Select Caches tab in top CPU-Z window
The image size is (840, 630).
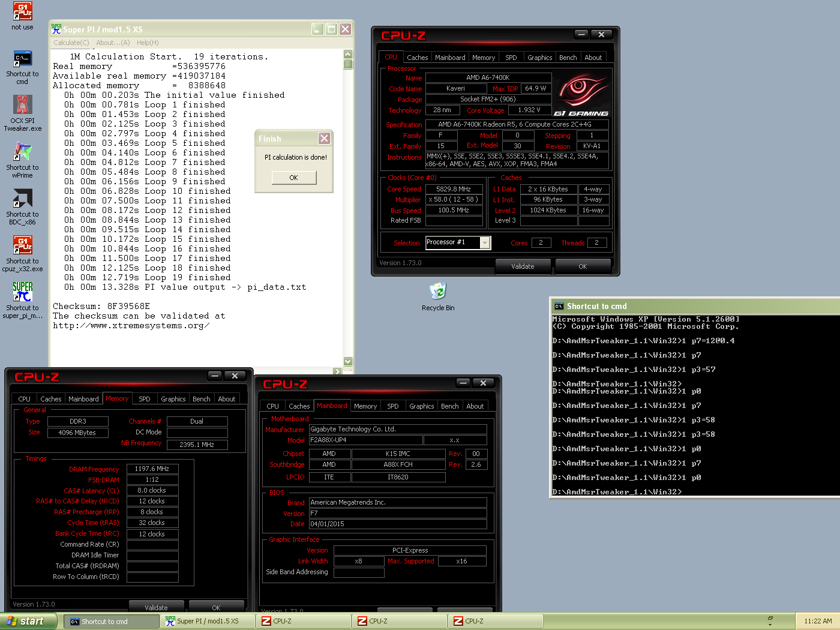[417, 58]
